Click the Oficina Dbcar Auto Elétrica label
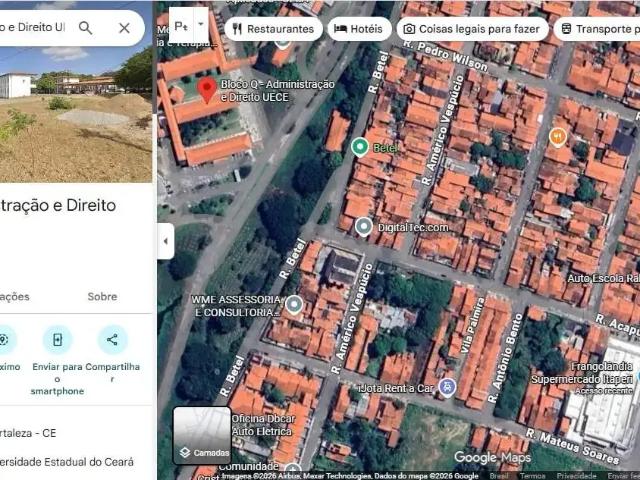This screenshot has height=480, width=640. tap(263, 425)
